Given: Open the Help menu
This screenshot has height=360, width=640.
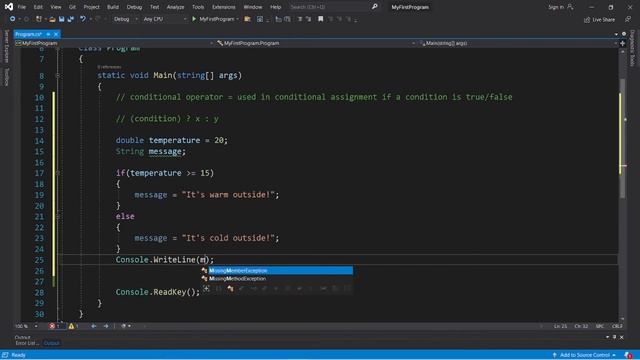Looking at the screenshot, I should (x=276, y=7).
